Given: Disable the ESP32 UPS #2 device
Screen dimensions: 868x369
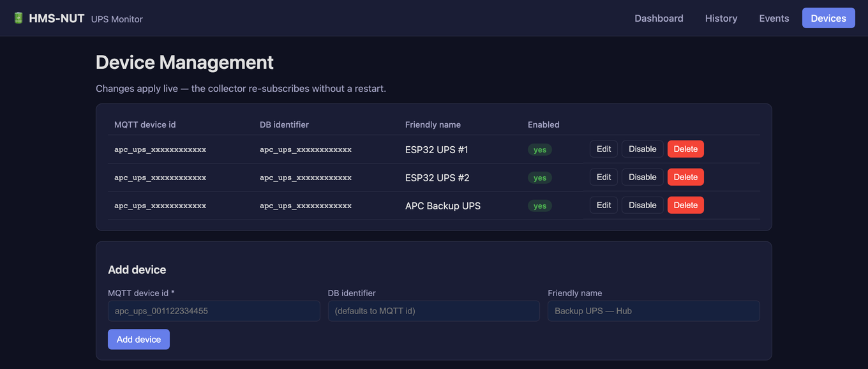Looking at the screenshot, I should click(643, 177).
